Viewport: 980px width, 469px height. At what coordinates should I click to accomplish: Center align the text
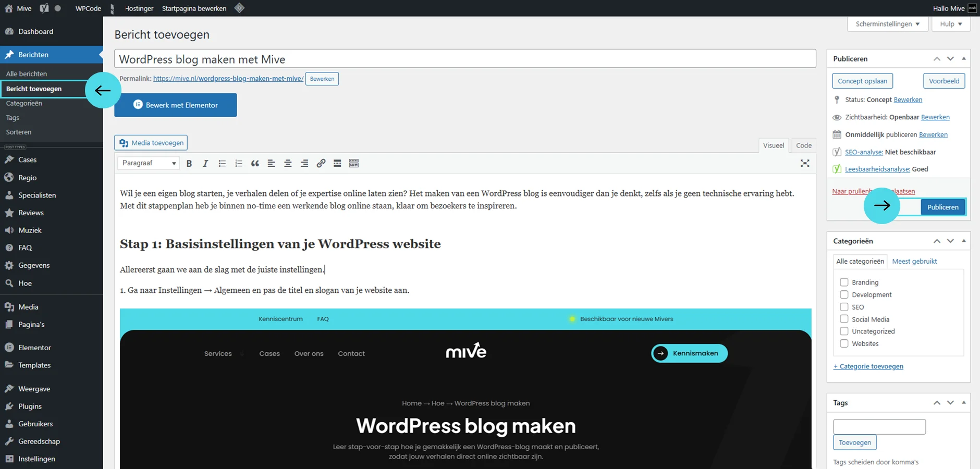coord(288,164)
